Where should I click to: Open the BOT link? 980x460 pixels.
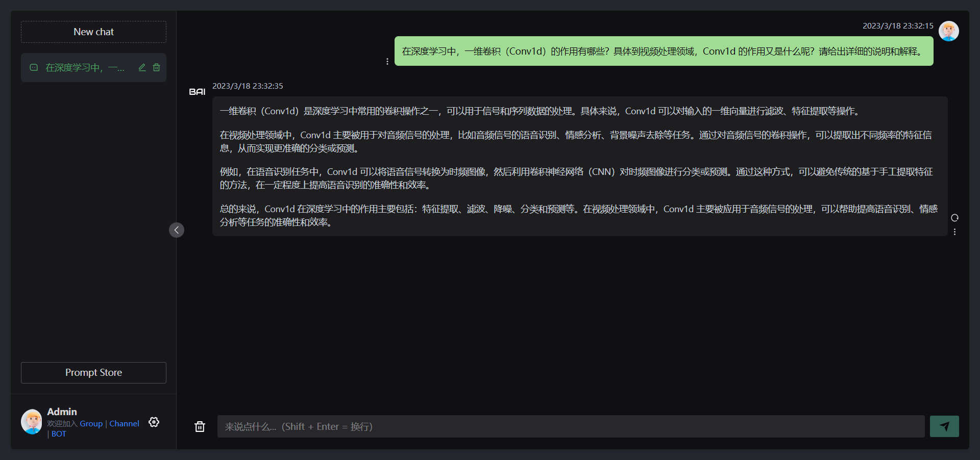[x=58, y=433]
